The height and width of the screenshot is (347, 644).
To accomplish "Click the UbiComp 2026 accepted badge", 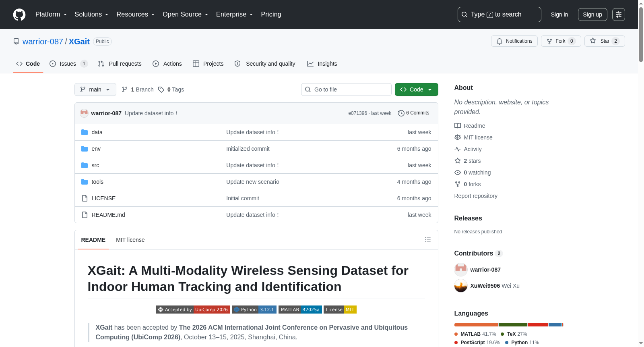I will [x=193, y=310].
